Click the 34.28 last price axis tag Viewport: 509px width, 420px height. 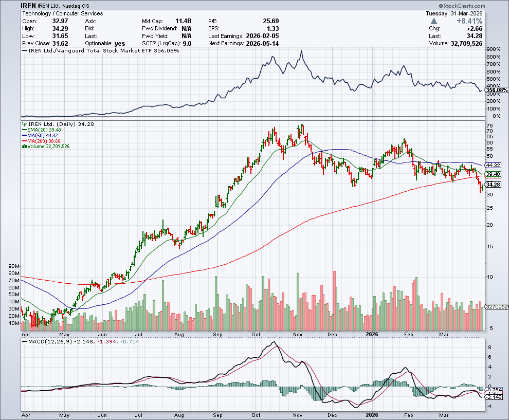click(x=493, y=185)
